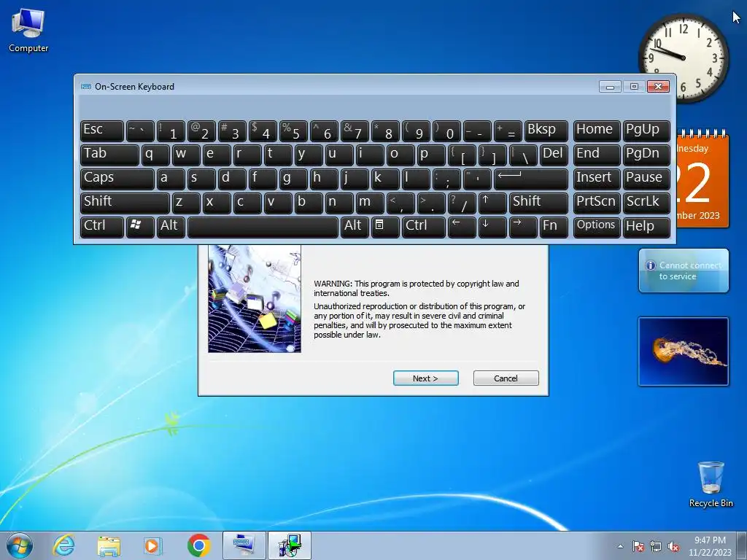Image resolution: width=747 pixels, height=560 pixels.
Task: Toggle the right Ctrl key
Action: pyautogui.click(x=424, y=226)
